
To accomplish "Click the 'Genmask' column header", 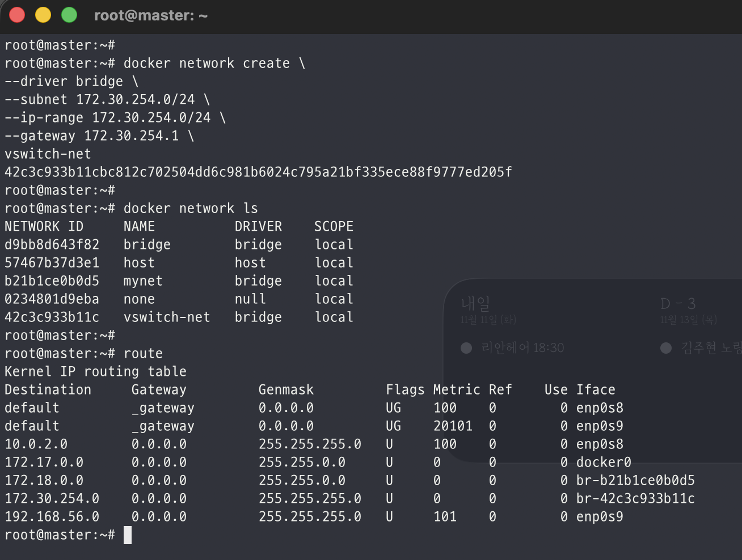I will tap(286, 390).
